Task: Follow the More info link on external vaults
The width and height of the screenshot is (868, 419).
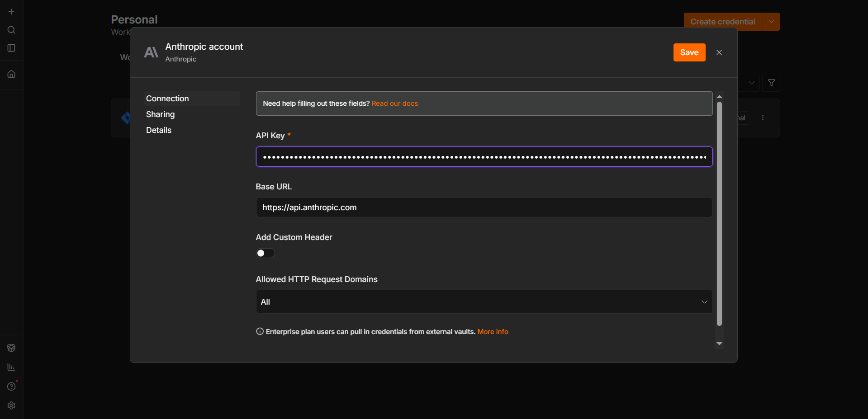Action: [x=493, y=332]
